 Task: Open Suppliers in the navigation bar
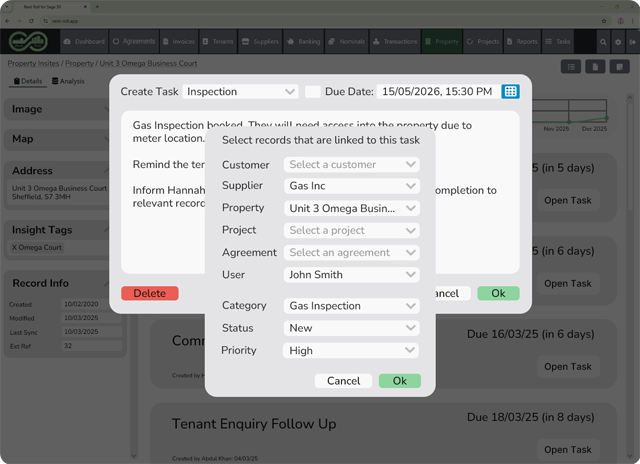[x=260, y=42]
